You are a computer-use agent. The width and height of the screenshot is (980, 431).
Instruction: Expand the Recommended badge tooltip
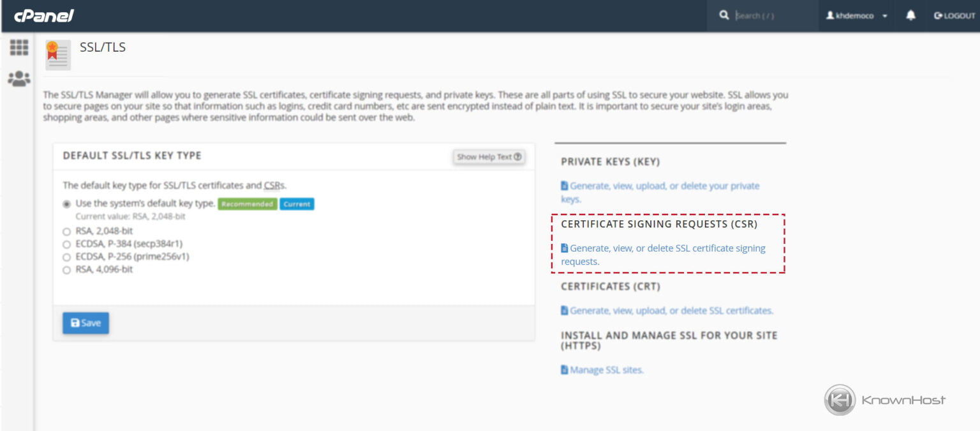click(x=248, y=203)
